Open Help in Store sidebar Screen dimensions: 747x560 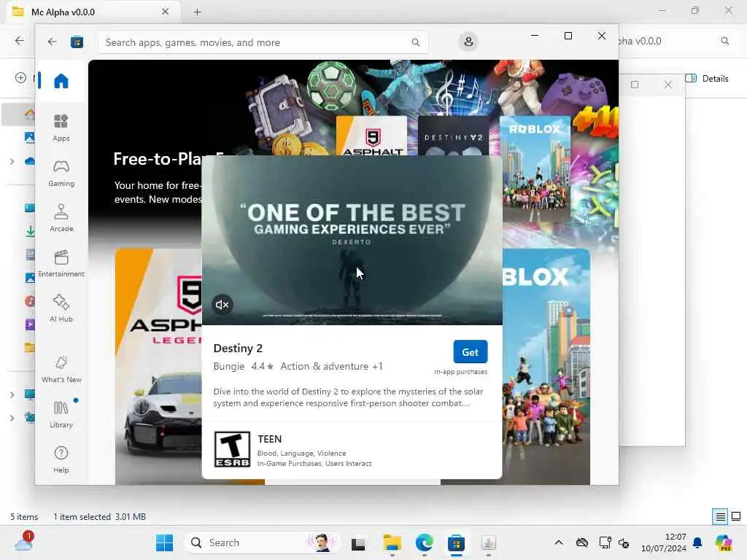click(61, 460)
